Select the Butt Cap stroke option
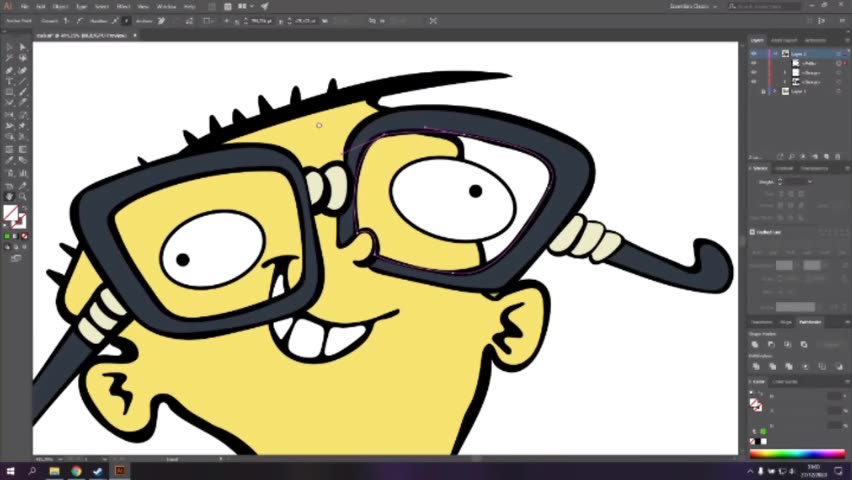 781,194
